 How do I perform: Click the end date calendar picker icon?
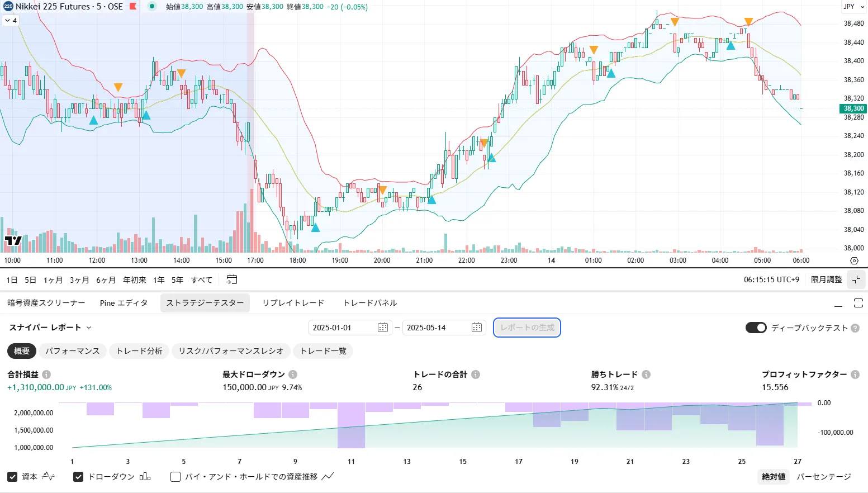477,328
